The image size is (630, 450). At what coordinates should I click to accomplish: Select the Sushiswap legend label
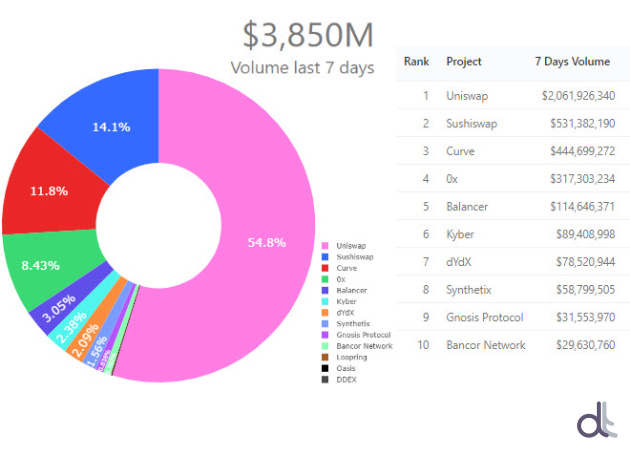click(x=355, y=257)
